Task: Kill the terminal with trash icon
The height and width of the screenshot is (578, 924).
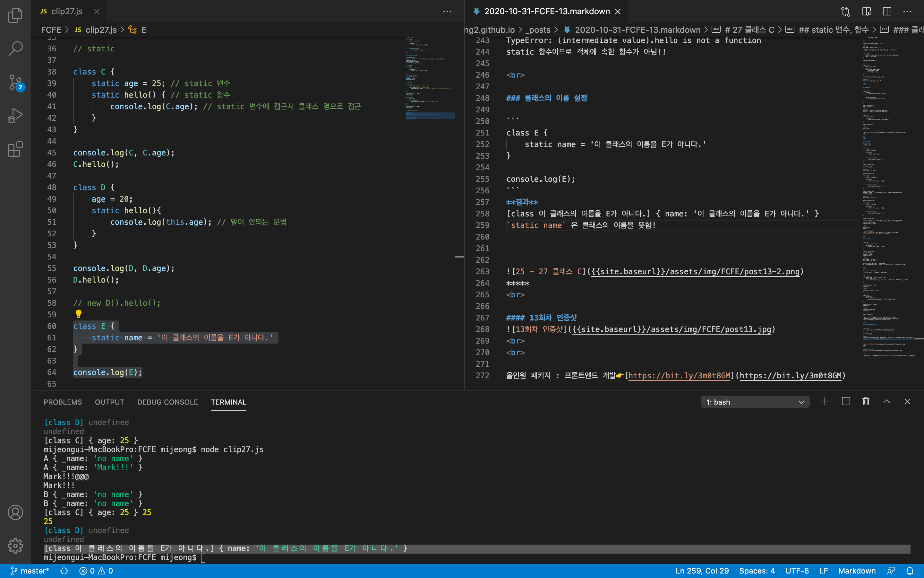Action: pyautogui.click(x=866, y=401)
